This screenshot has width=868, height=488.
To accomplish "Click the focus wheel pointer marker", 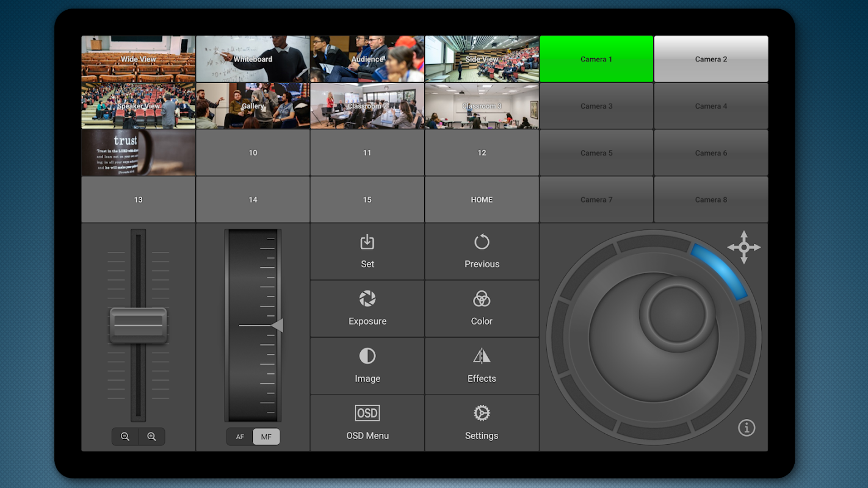I will [x=277, y=326].
